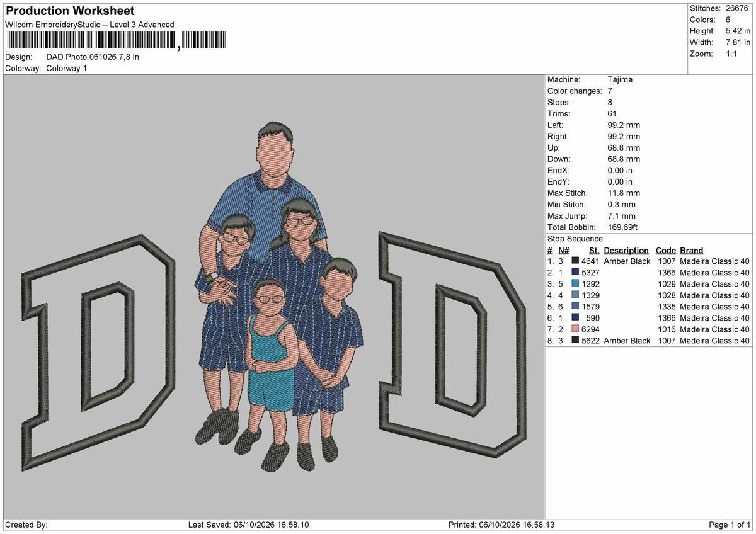Click the navy swatch in stop 6
756x534 pixels.
tap(575, 318)
